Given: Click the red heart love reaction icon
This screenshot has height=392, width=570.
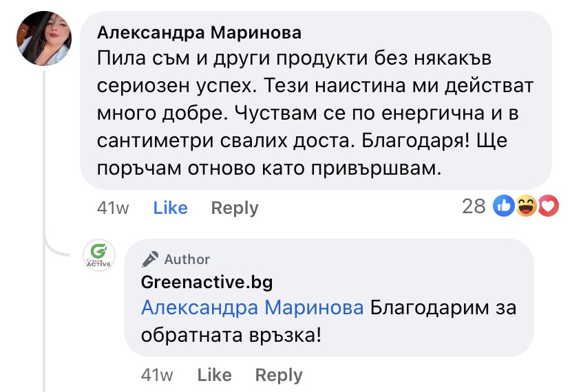Looking at the screenshot, I should point(548,206).
